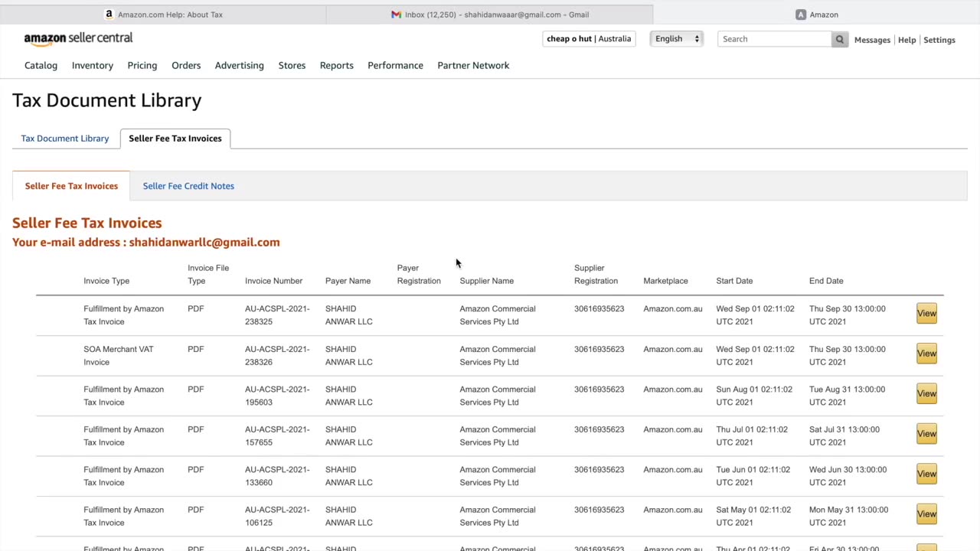Viewport: 980px width, 551px height.
Task: Click start date Sun Aug 01 cell
Action: click(754, 396)
